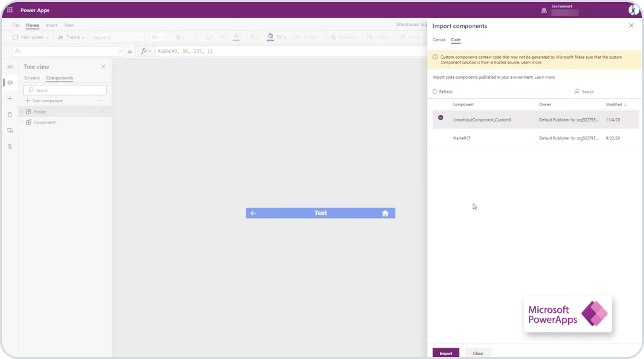Click the purple Import button
644x359 pixels.
pyautogui.click(x=445, y=353)
